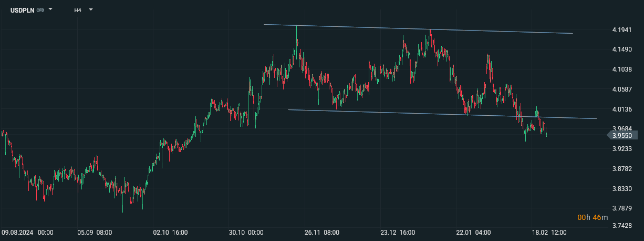Image resolution: width=644 pixels, height=241 pixels.
Task: Click the CFD instrument type label
Action: click(40, 10)
